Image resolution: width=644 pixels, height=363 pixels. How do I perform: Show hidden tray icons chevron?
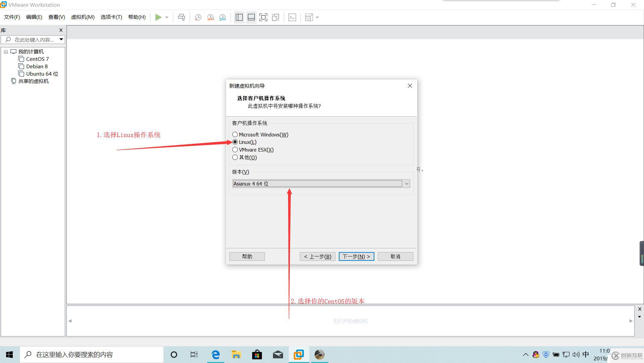pyautogui.click(x=525, y=355)
